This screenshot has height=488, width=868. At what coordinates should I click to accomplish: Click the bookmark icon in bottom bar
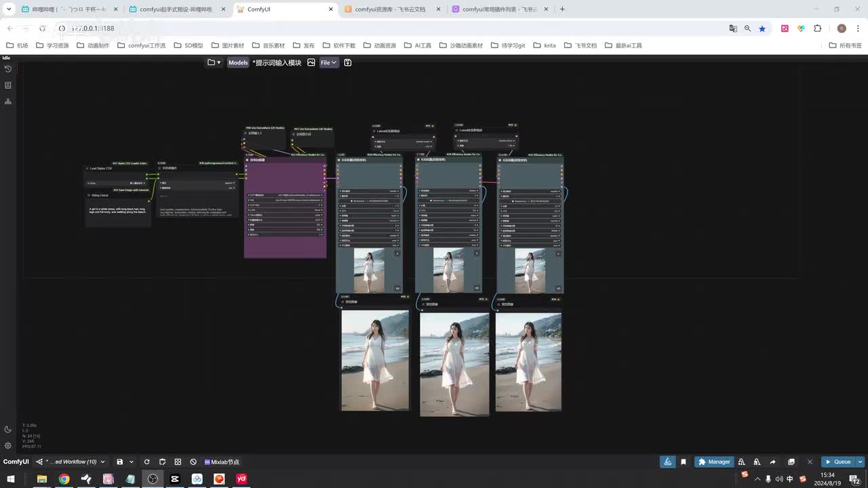pyautogui.click(x=684, y=462)
